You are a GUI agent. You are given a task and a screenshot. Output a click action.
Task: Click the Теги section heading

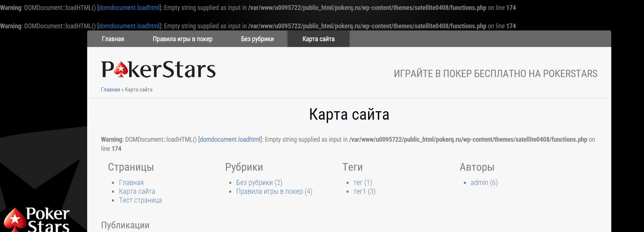(352, 167)
